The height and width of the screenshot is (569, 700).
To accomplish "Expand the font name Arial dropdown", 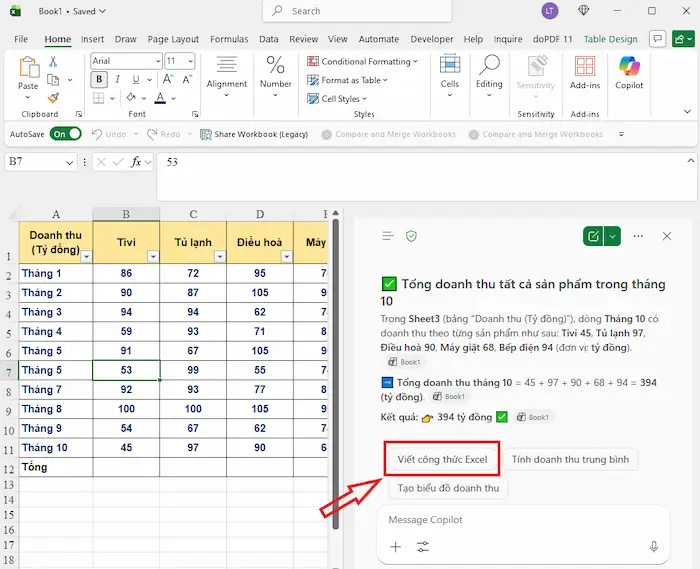I will tap(157, 61).
